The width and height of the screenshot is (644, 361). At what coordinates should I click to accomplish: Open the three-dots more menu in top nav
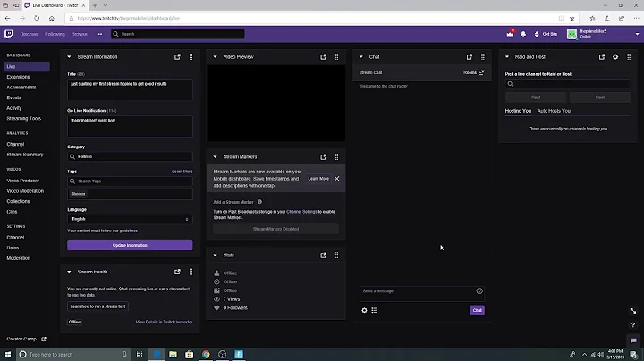coord(99,34)
